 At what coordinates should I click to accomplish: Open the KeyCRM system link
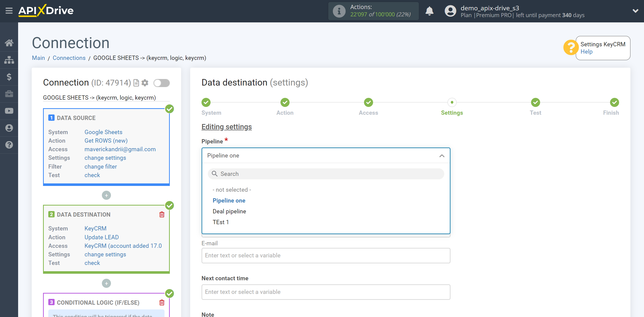[x=95, y=228]
